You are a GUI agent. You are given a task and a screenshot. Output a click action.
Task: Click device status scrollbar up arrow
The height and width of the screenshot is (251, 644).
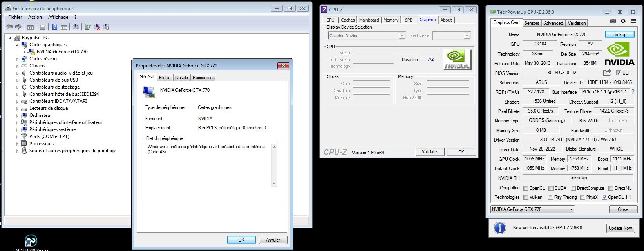(x=274, y=147)
